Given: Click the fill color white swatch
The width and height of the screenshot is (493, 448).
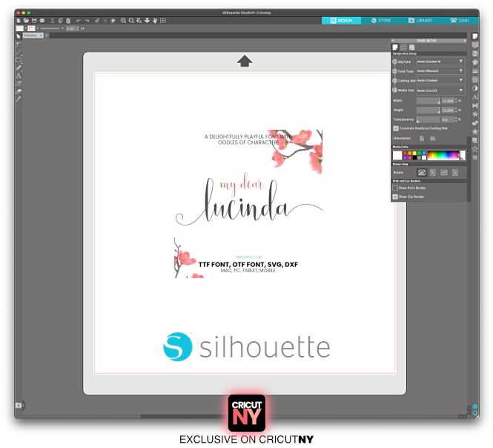Looking at the screenshot, I should click(20, 28).
